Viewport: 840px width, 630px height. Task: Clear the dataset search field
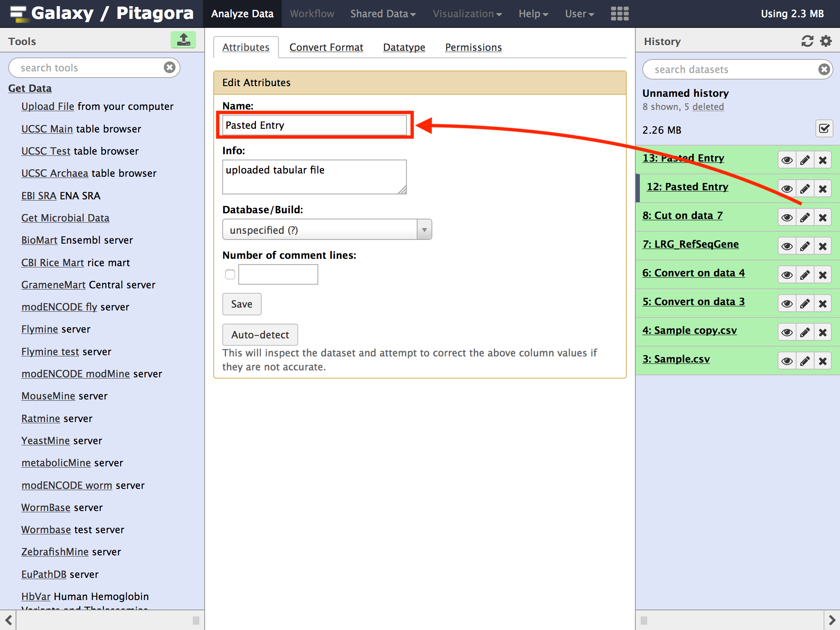(824, 69)
